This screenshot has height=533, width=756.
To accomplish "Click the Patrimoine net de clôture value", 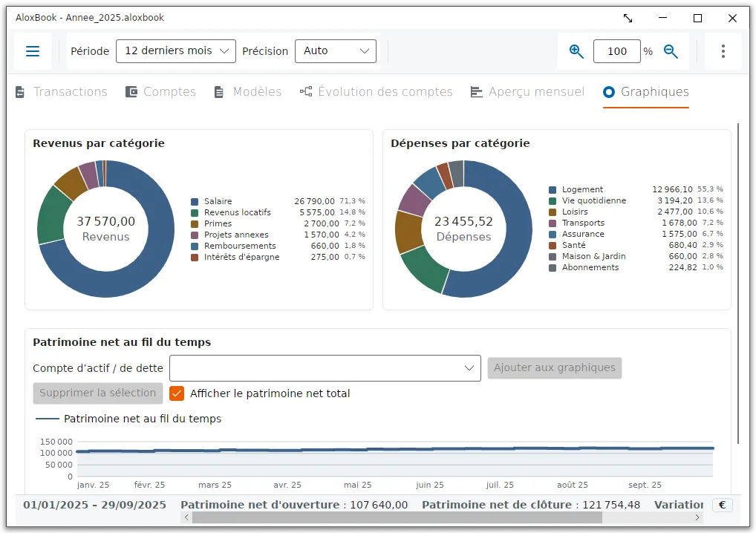I will coord(611,505).
